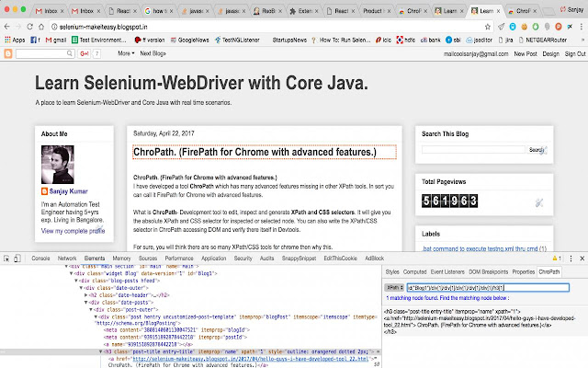Open the GoogleNews bookmark
The height and width of the screenshot is (368, 588).
[190, 40]
